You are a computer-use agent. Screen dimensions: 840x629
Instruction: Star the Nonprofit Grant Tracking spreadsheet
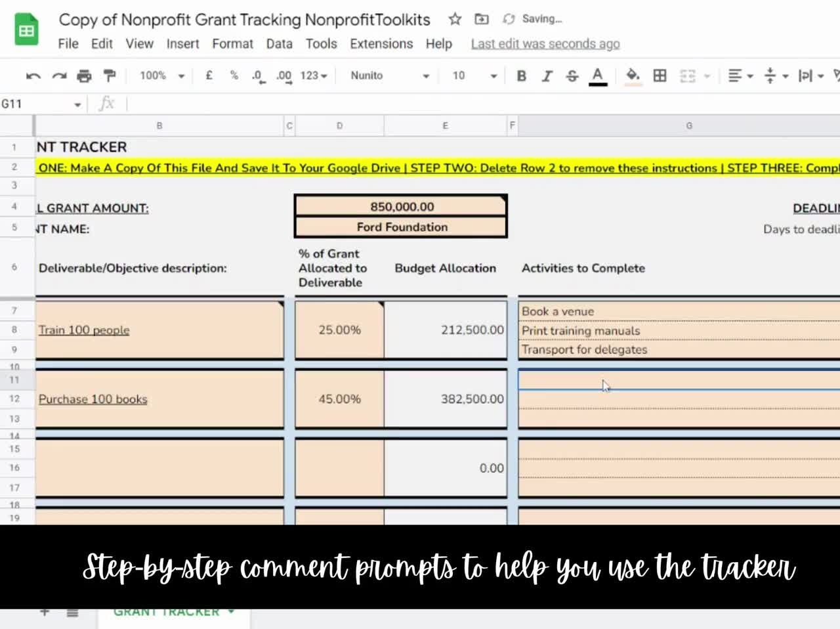click(x=454, y=19)
